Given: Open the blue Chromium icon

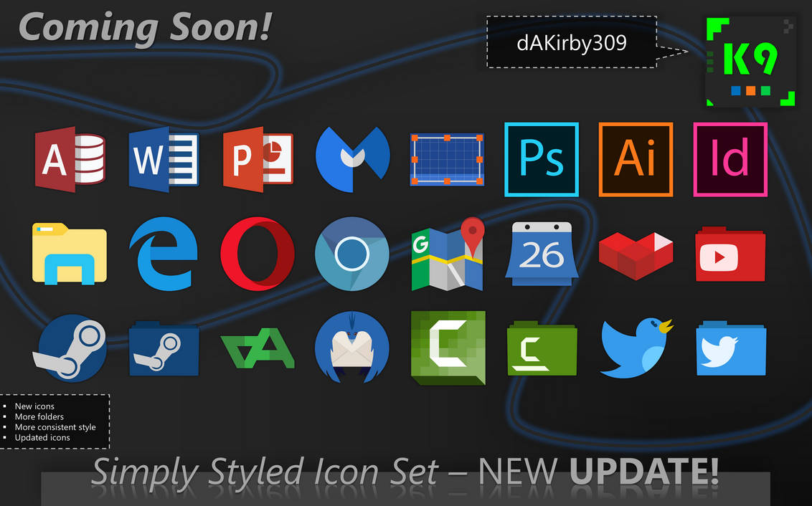Looking at the screenshot, I should coord(352,254).
